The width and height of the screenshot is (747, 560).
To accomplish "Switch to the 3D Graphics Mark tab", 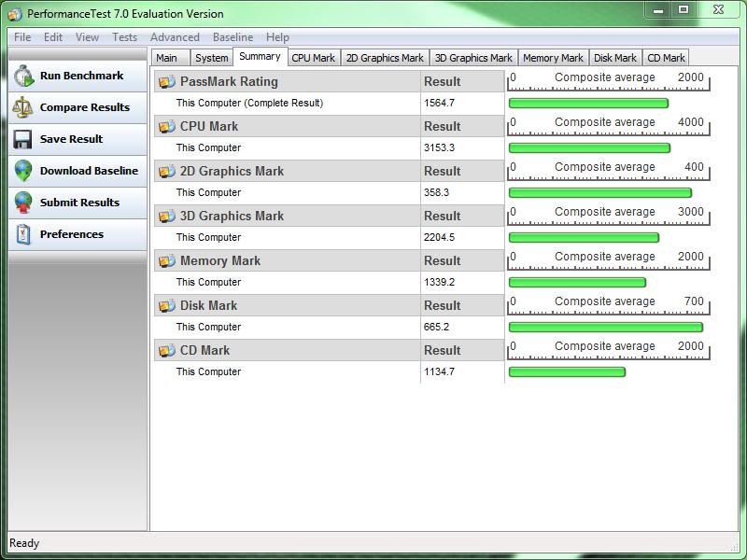I will (473, 58).
